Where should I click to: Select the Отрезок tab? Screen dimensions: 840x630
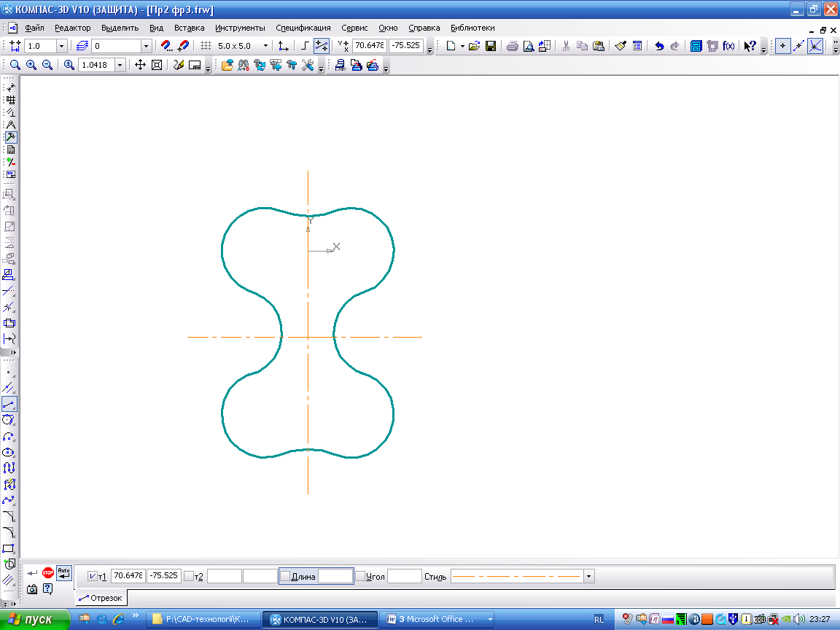point(101,598)
